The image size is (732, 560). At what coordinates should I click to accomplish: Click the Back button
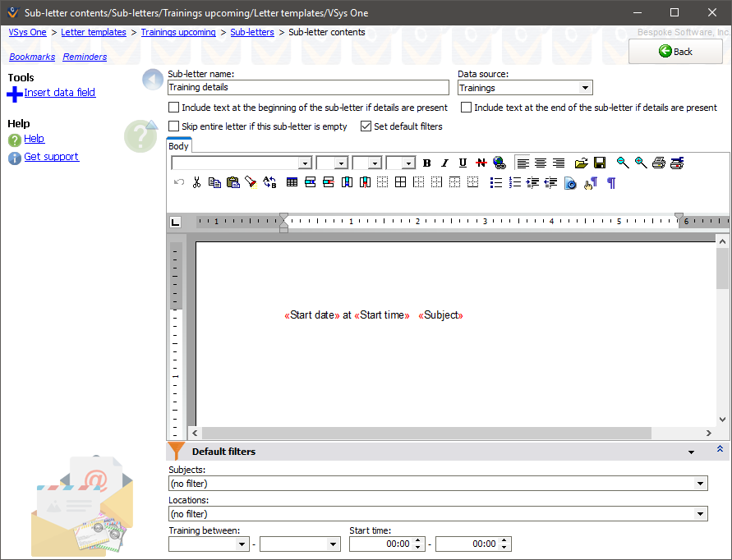pos(675,51)
